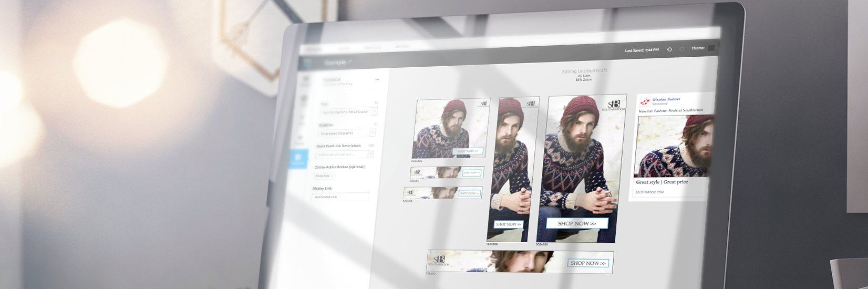Viewport: 868px width, 289px height.
Task: Click the SOUTHBROOK.COM link in Facebook preview
Action: tap(650, 192)
